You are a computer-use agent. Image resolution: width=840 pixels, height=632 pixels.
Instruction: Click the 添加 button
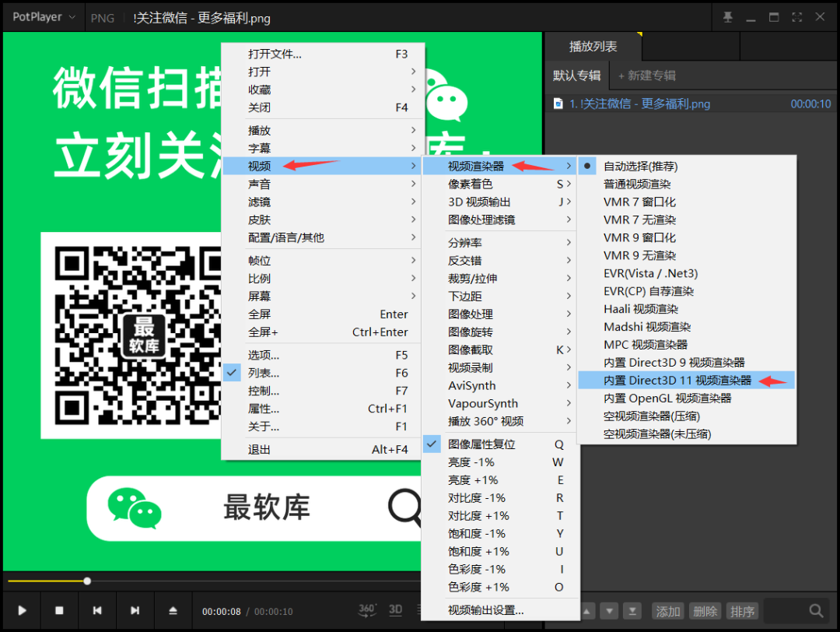pos(668,611)
